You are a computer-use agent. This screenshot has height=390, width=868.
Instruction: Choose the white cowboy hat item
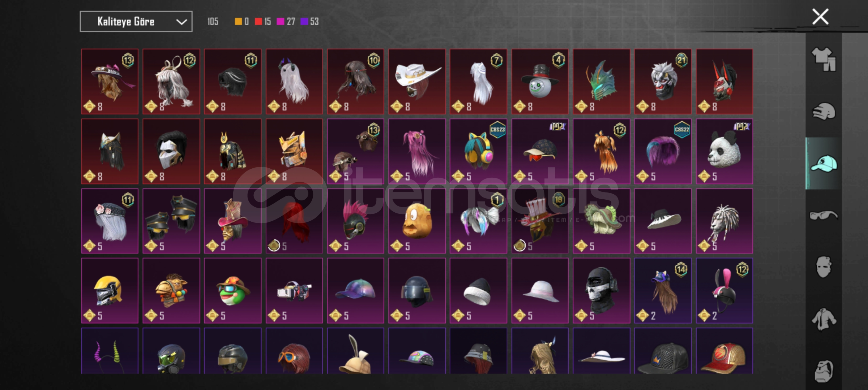tap(417, 82)
